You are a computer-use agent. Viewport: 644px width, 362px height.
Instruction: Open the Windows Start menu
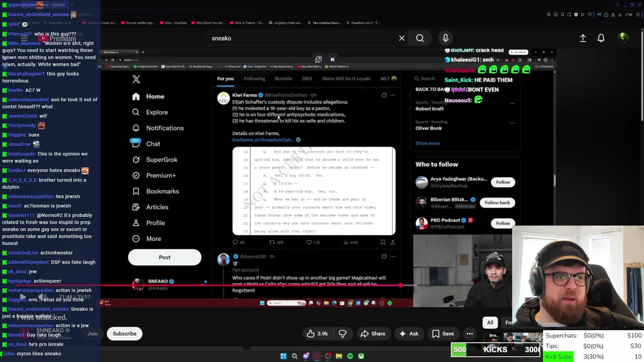(x=283, y=356)
